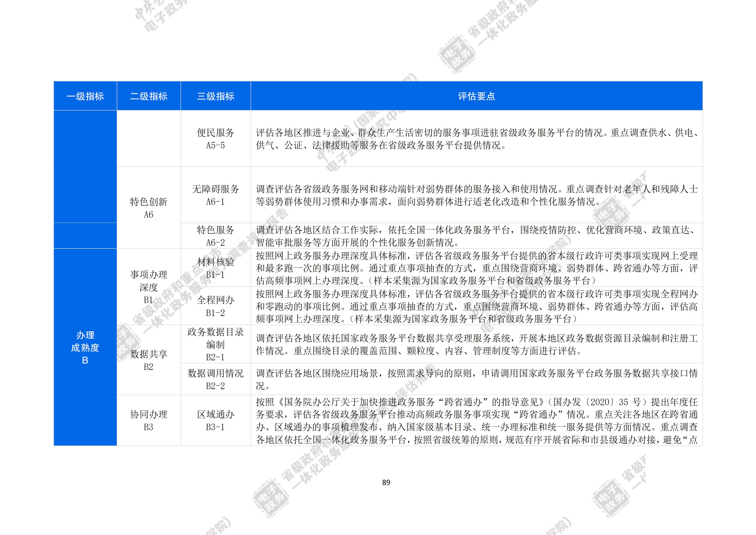Select the 便民服务 A5-5 cell
756x535 pixels.
coord(215,139)
